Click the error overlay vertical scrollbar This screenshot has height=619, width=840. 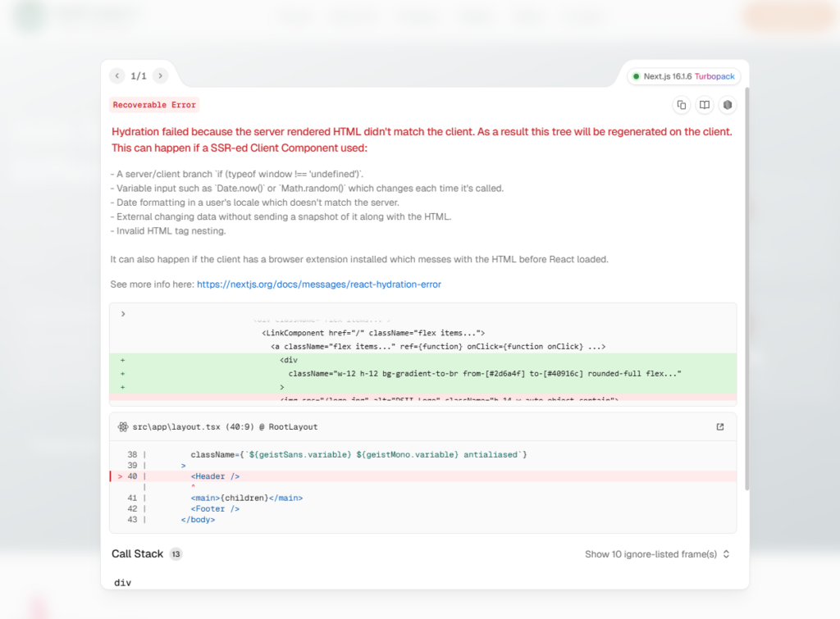coord(746,287)
